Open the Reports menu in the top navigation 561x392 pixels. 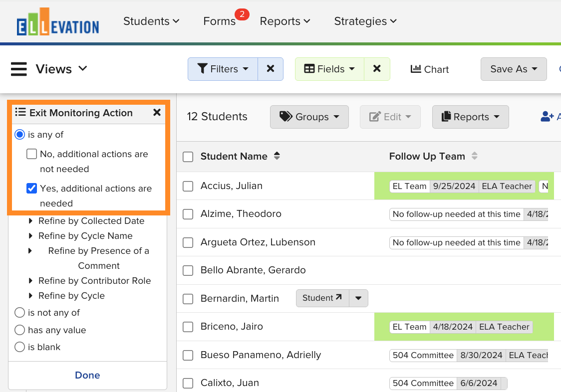(285, 21)
